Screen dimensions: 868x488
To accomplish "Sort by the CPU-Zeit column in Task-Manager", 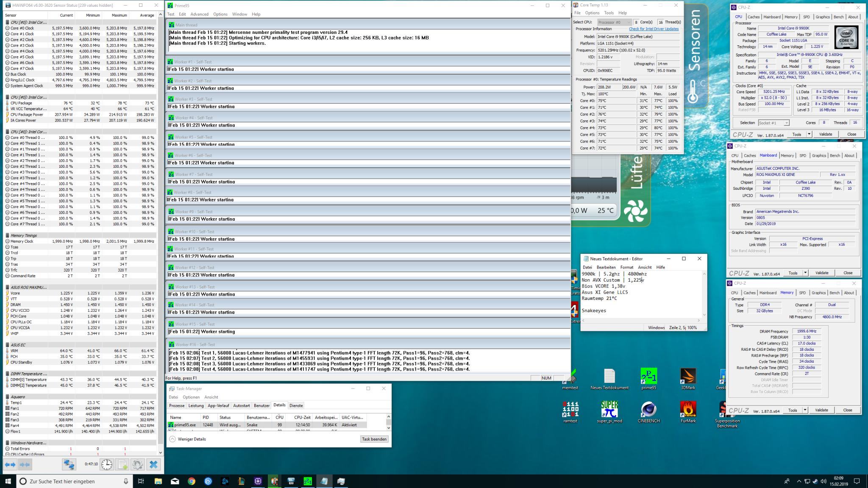I will (x=301, y=417).
